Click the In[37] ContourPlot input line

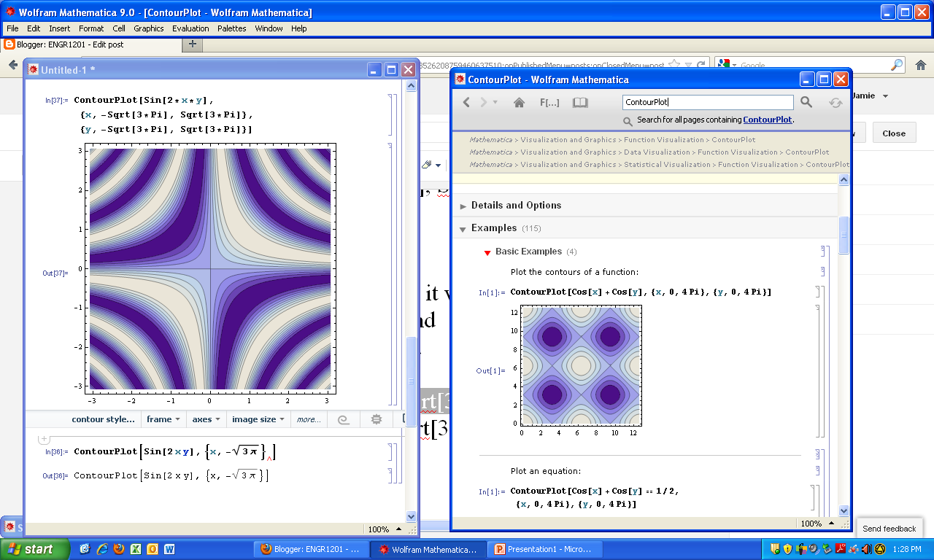[x=163, y=114]
